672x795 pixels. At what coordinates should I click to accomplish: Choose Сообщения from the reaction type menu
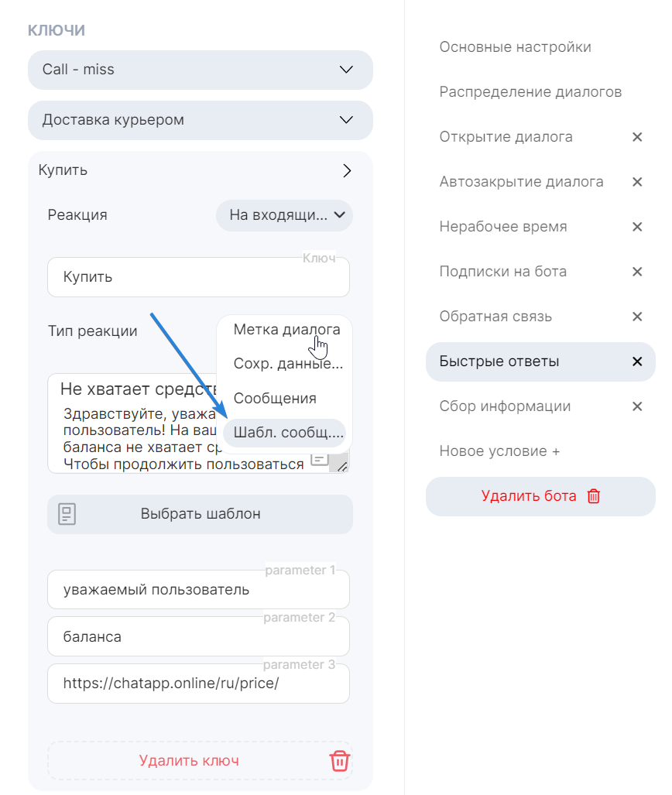277,398
